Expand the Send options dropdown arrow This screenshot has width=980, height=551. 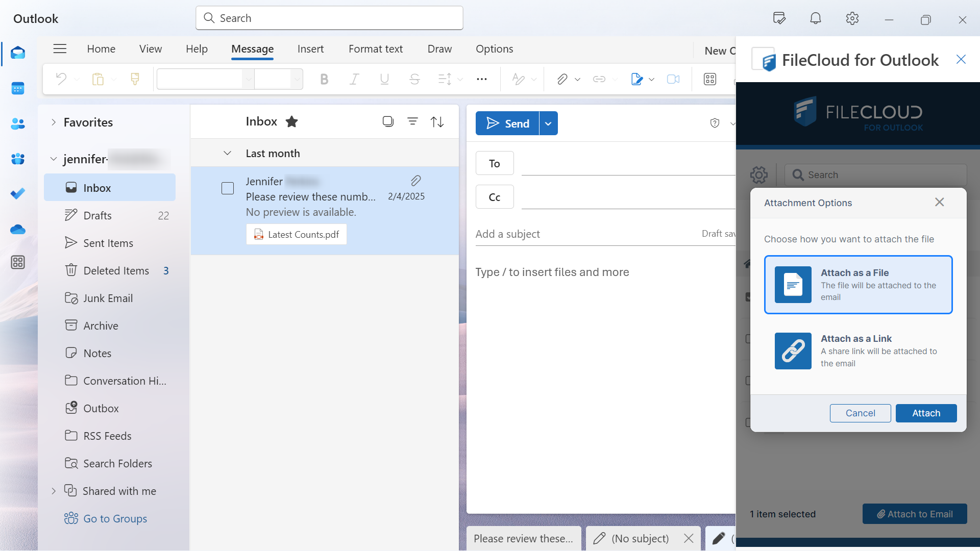point(548,123)
